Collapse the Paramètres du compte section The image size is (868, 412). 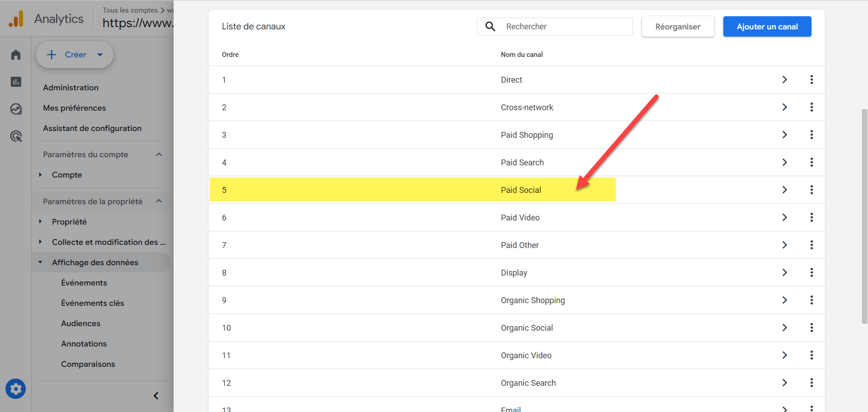click(x=159, y=154)
